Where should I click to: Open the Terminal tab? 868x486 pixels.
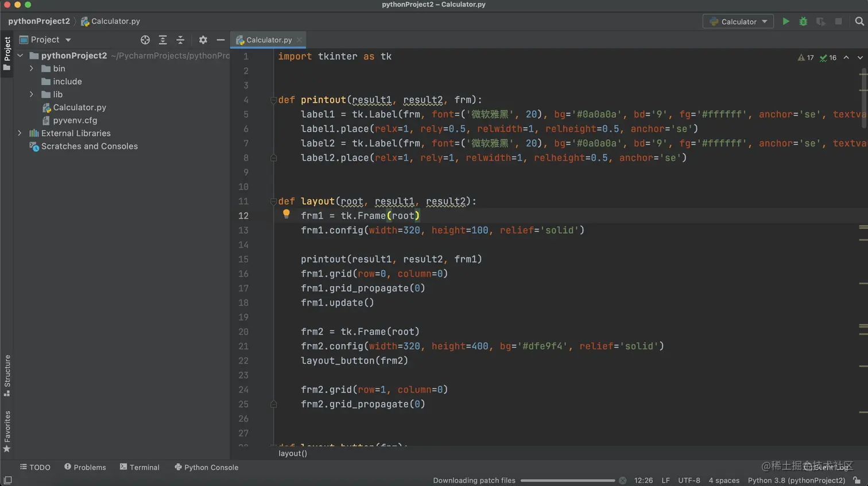coord(139,467)
